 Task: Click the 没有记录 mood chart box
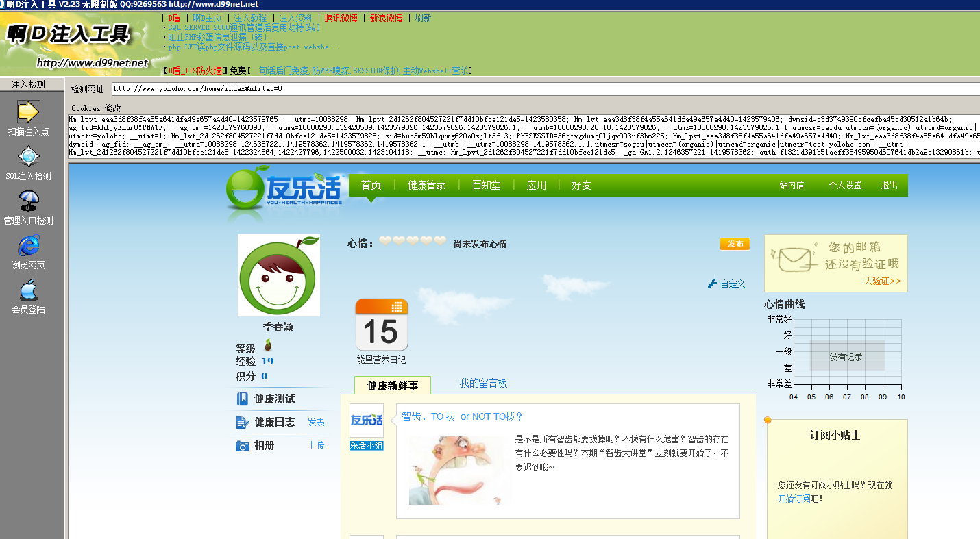click(x=846, y=356)
